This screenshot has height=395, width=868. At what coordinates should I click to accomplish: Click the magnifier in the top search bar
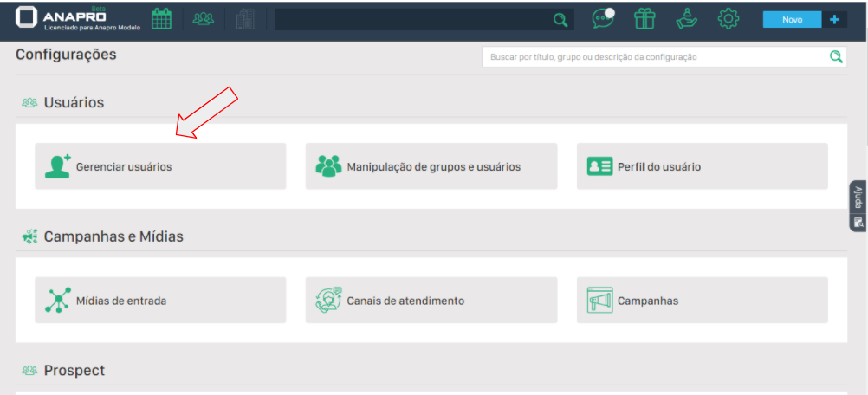tap(560, 20)
